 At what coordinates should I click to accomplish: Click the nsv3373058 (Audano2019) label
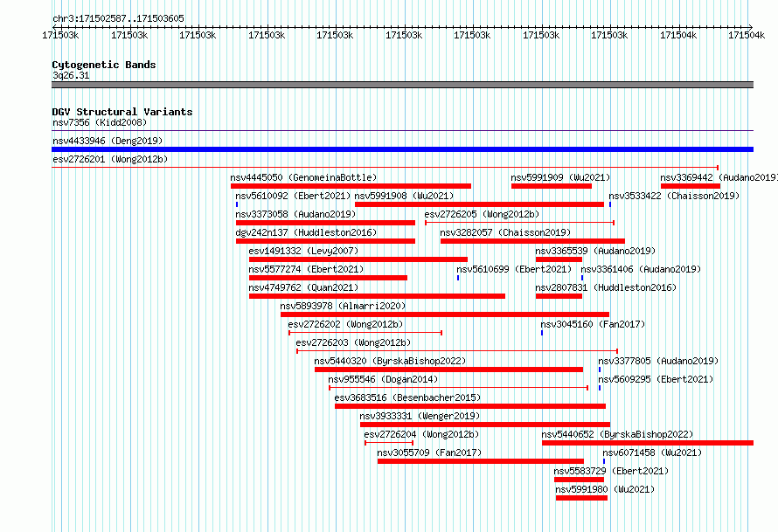pos(295,214)
